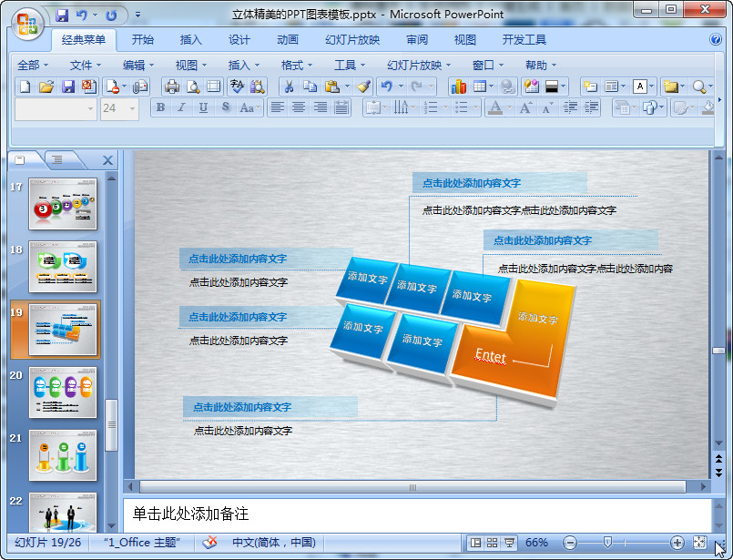Click the Open folder icon in toolbar

click(46, 87)
